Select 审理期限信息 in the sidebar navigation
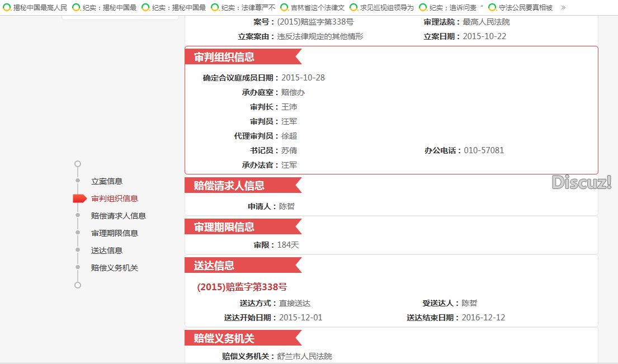 (x=115, y=233)
